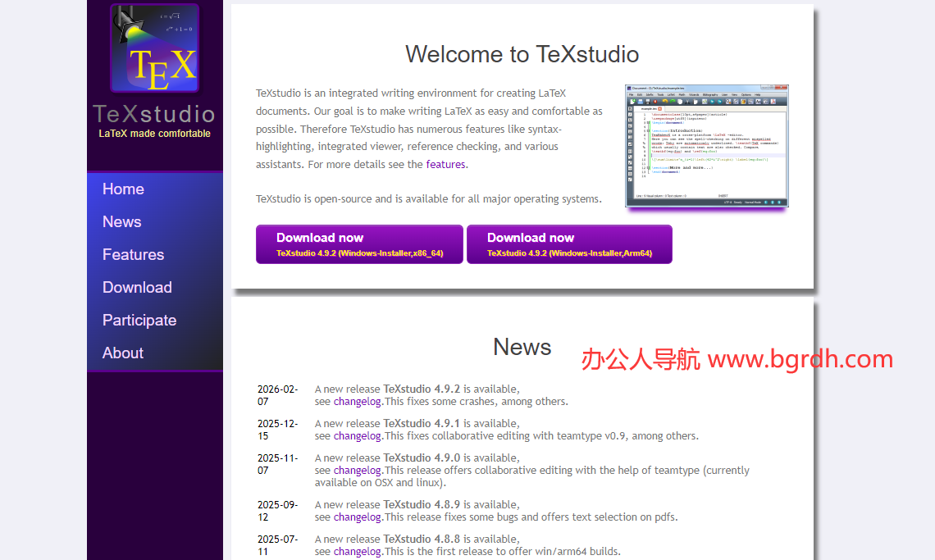The height and width of the screenshot is (560, 935).
Task: Select the 2025-09-12 news date
Action: pos(277,511)
